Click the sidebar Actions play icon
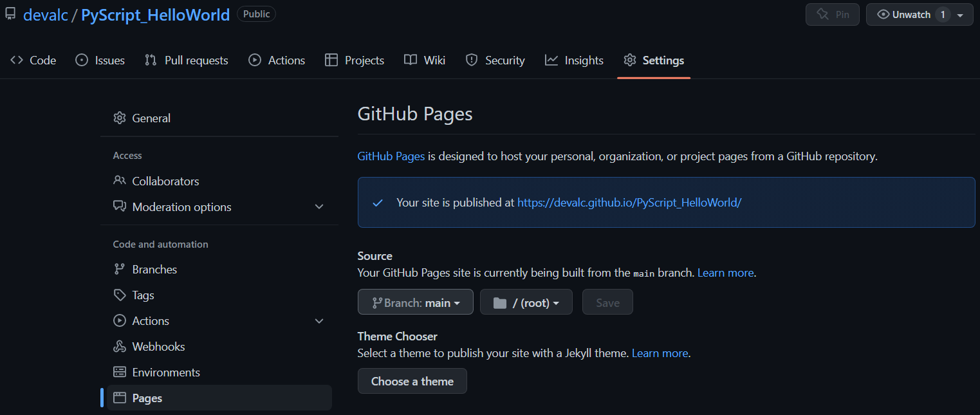Image resolution: width=980 pixels, height=415 pixels. (x=119, y=320)
